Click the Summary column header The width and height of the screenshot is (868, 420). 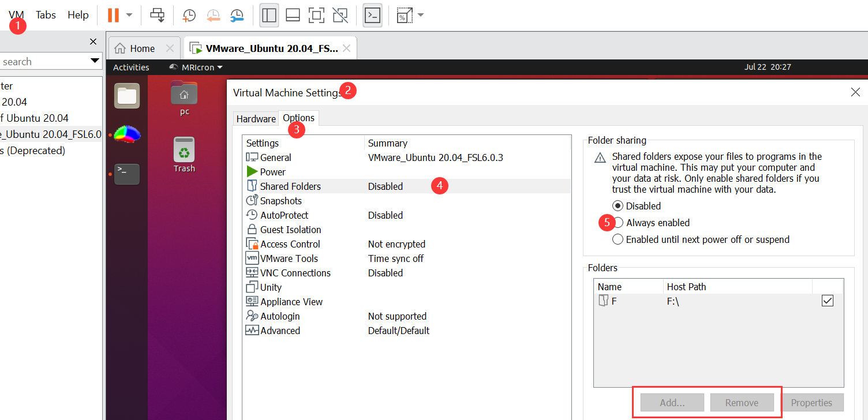coord(467,143)
